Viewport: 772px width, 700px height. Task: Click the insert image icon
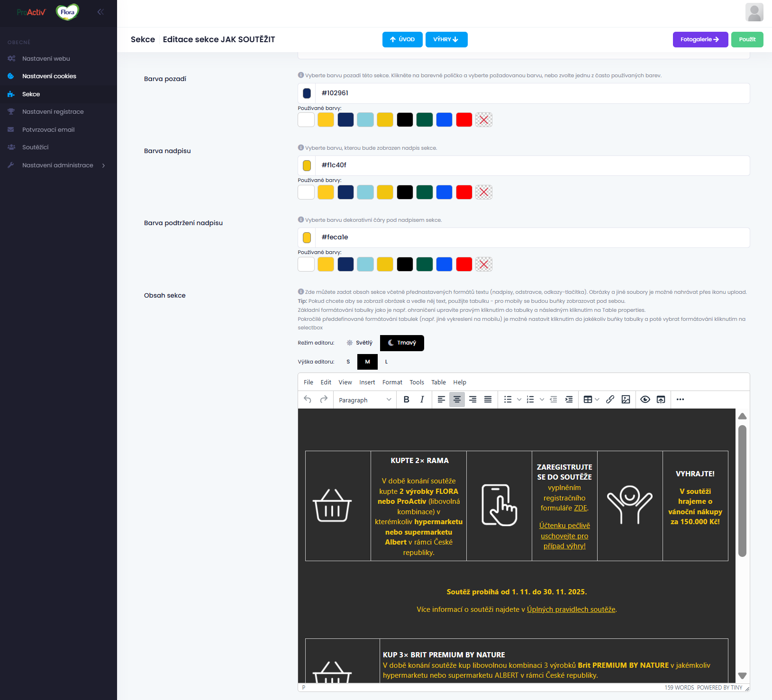pyautogui.click(x=626, y=400)
